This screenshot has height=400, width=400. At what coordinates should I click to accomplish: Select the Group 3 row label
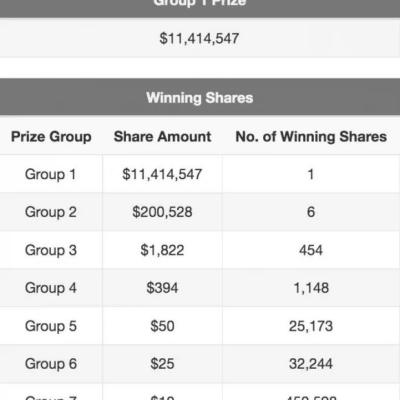pyautogui.click(x=51, y=250)
